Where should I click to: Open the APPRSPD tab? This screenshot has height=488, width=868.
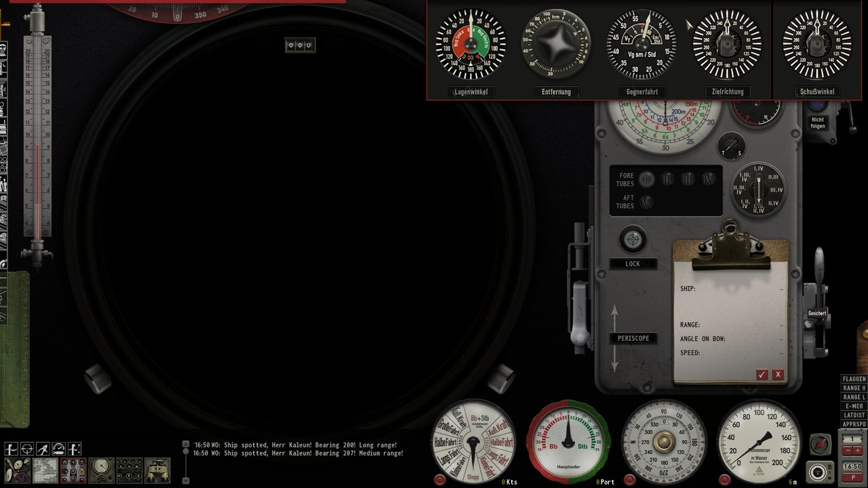click(x=854, y=424)
